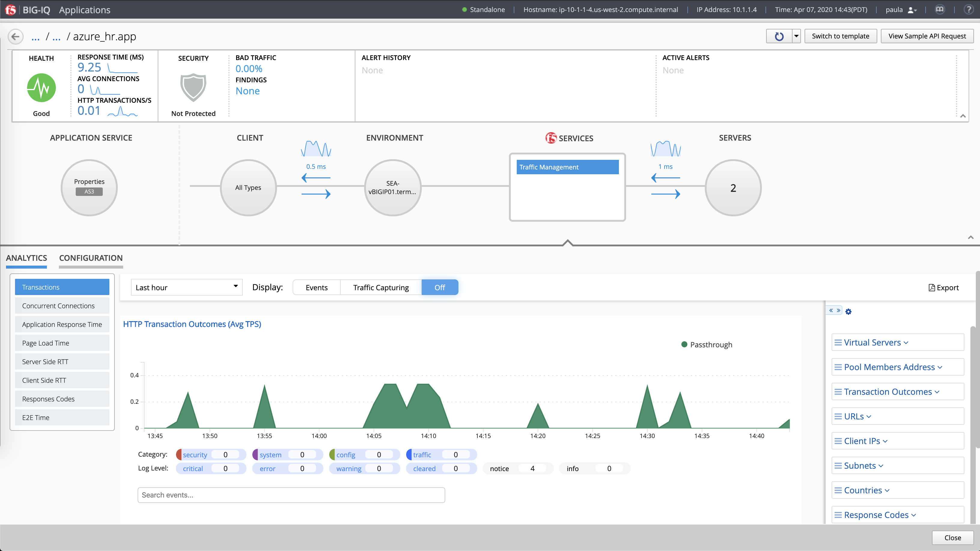The image size is (980, 551).
Task: Open the dimensions pane gear settings
Action: [848, 312]
